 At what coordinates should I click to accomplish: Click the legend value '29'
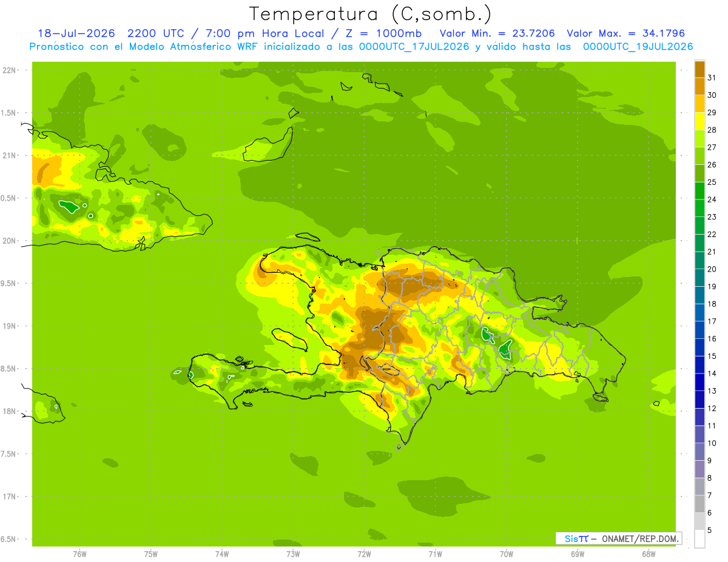tap(712, 112)
